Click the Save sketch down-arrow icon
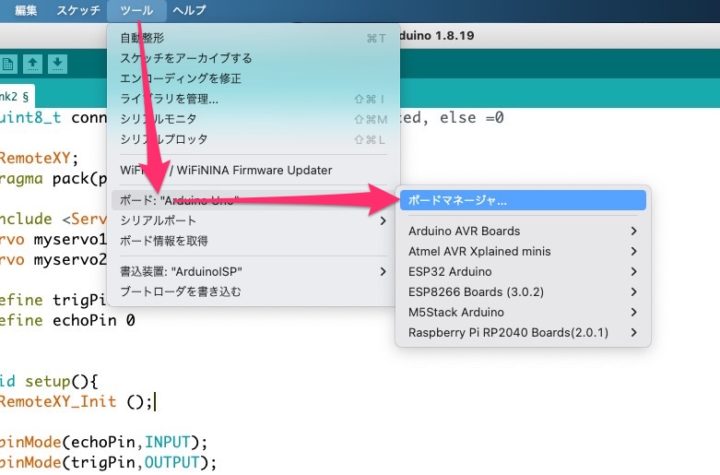The image size is (720, 475). pos(58,64)
